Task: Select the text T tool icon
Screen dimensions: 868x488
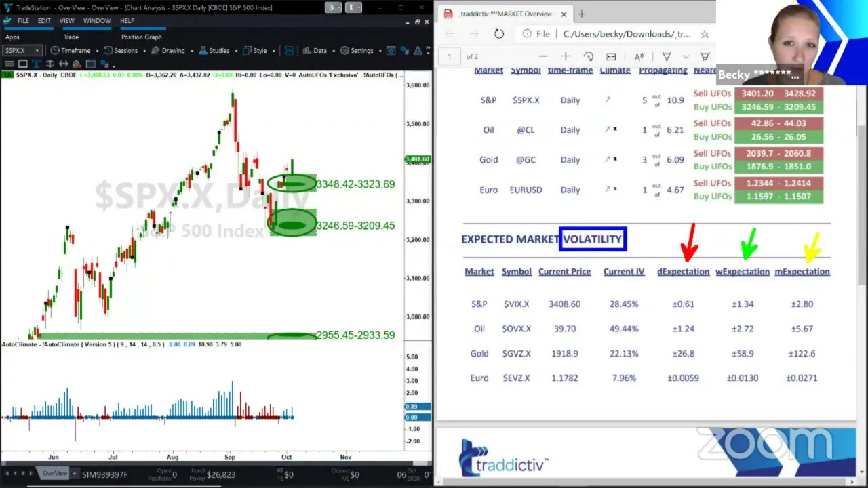Action: [35, 64]
